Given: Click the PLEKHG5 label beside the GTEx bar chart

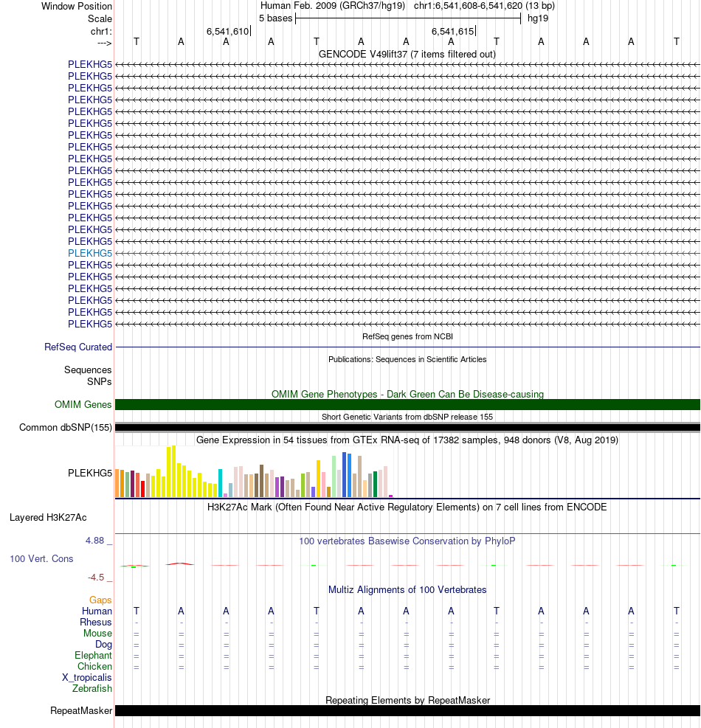Looking at the screenshot, I should [x=90, y=473].
